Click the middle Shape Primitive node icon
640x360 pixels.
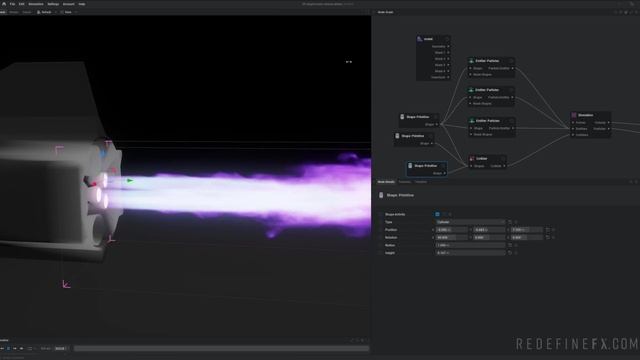397,136
